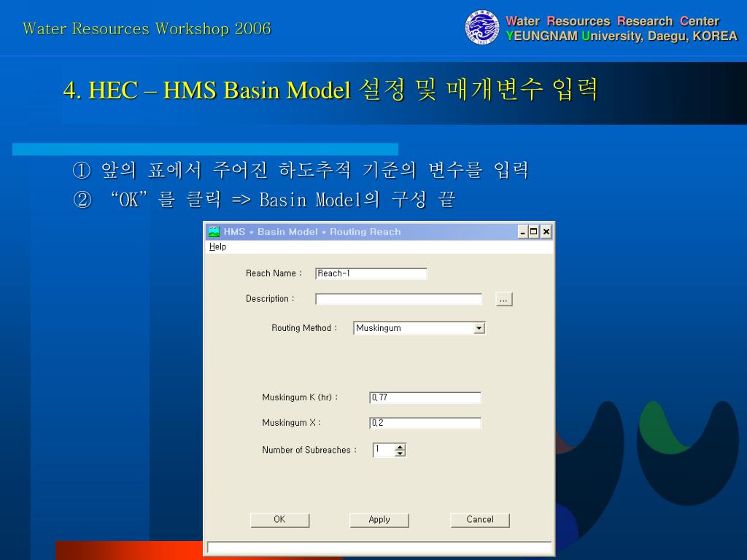747x560 pixels.
Task: Click the "Routing Method :" label
Action: point(304,328)
